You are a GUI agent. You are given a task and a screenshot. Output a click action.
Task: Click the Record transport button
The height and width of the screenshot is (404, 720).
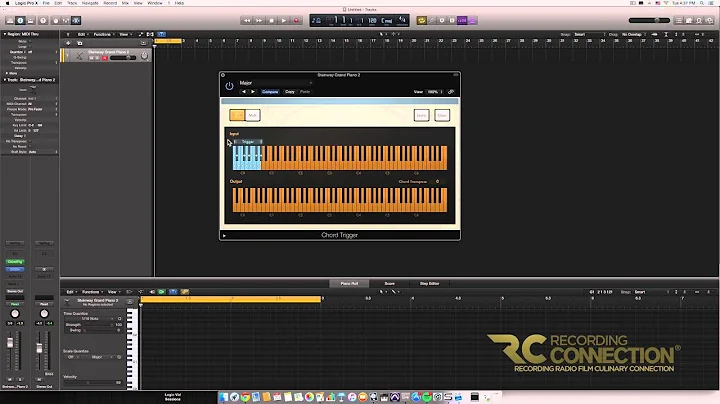point(296,21)
